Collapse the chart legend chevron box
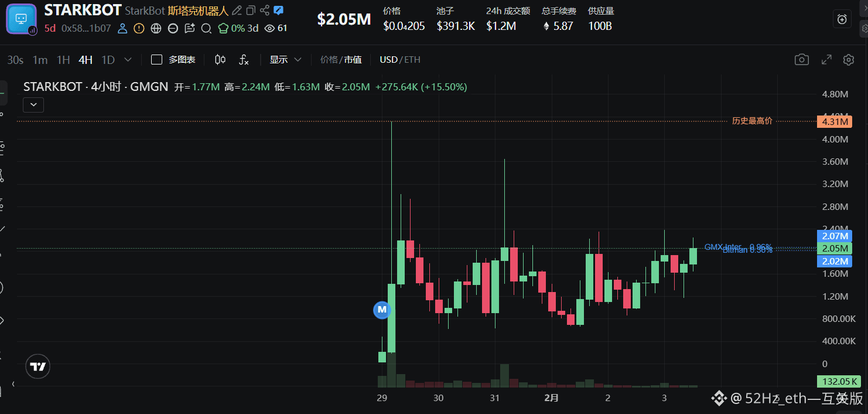Image resolution: width=868 pixels, height=414 pixels. tap(33, 105)
